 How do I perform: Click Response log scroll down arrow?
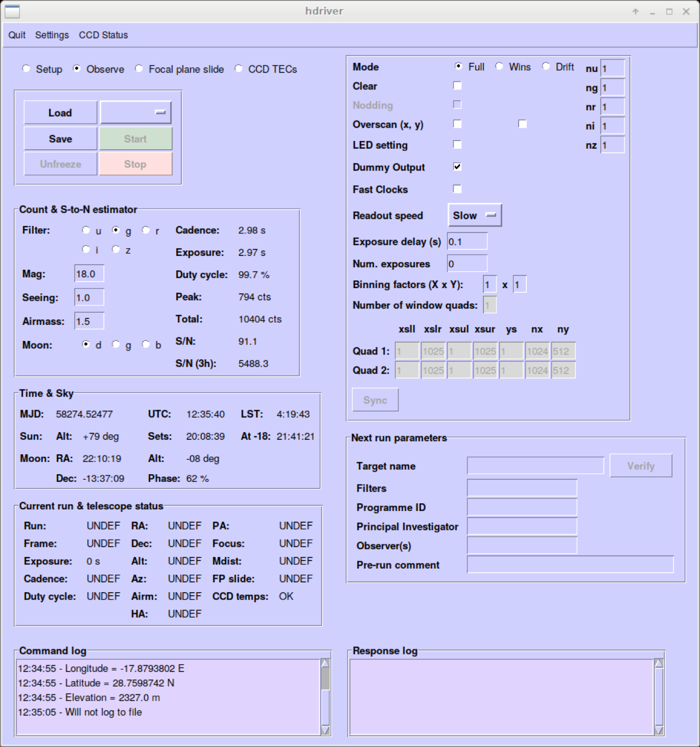click(x=659, y=731)
